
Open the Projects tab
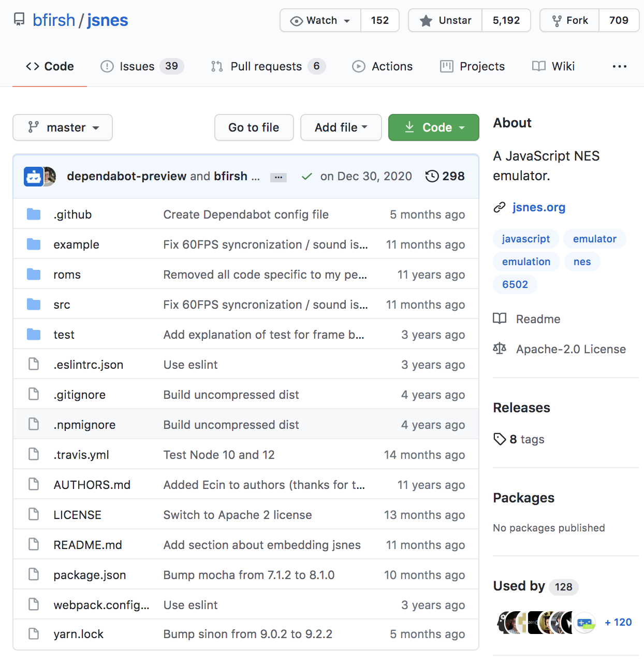point(472,66)
